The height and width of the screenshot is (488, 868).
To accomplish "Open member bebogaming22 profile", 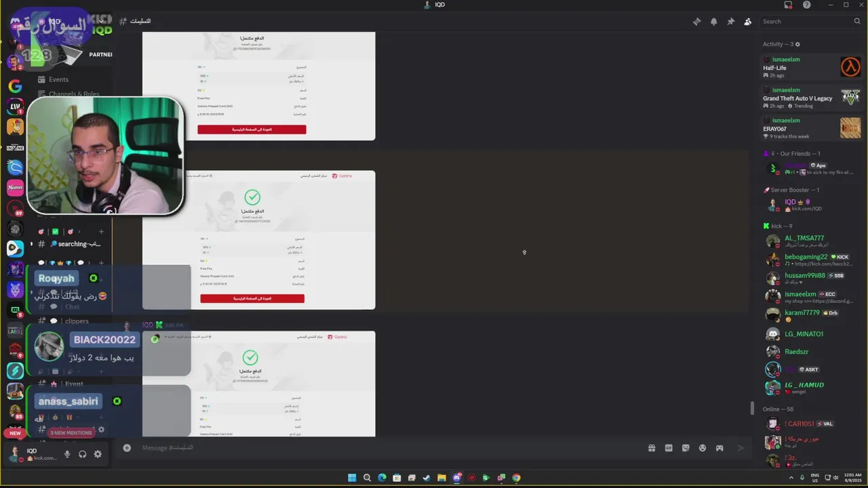I will pos(811,260).
